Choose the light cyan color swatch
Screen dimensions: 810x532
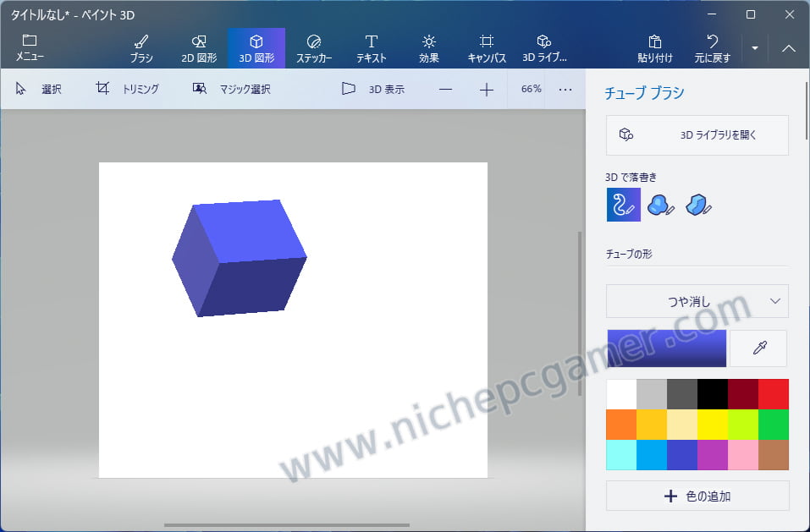coord(621,454)
